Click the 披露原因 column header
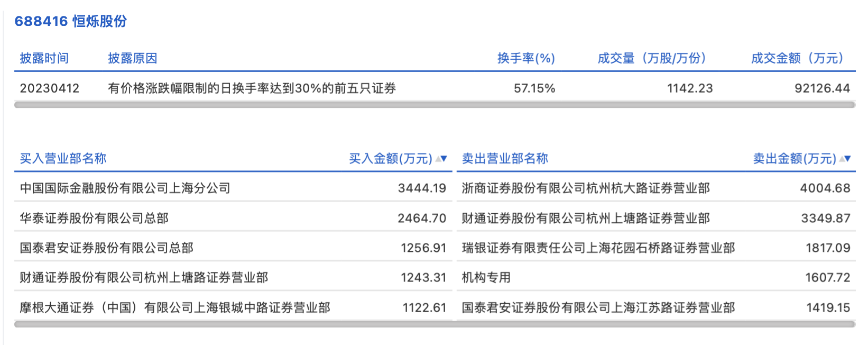The image size is (868, 345). (x=133, y=58)
